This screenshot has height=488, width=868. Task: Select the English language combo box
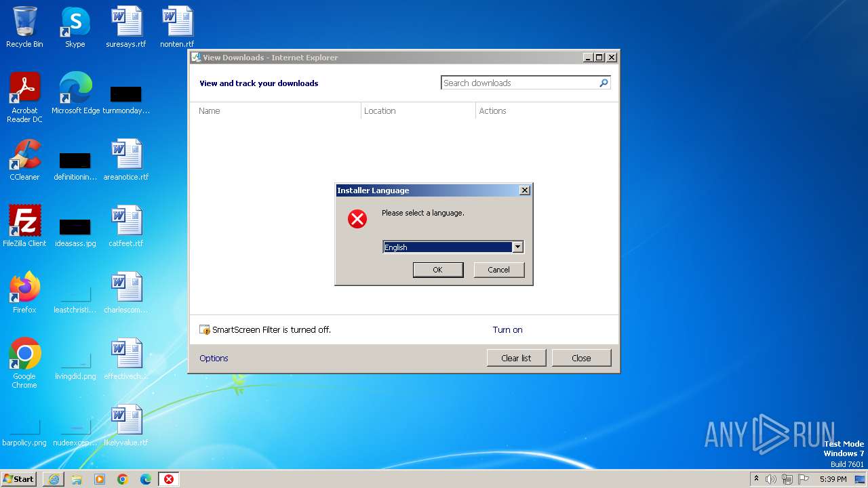453,247
